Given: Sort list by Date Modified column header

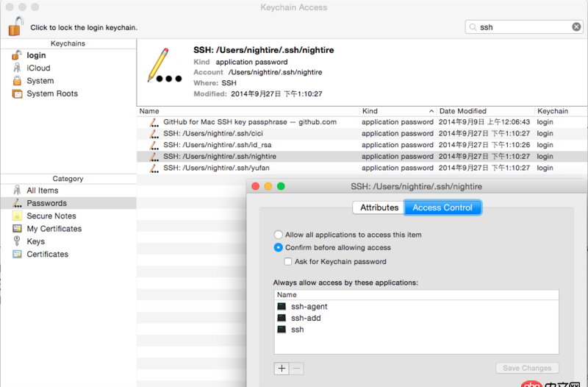Looking at the screenshot, I should pyautogui.click(x=463, y=111).
